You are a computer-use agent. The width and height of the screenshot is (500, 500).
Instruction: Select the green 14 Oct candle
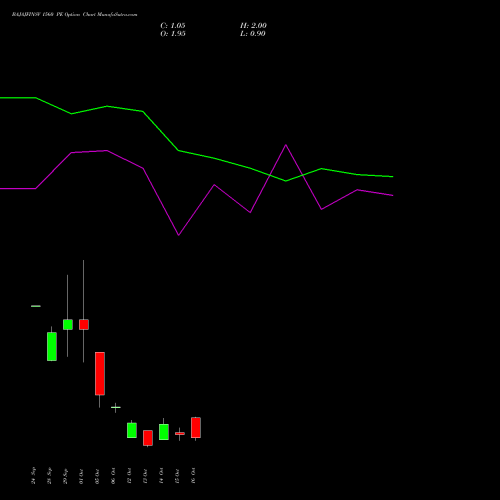164,432
